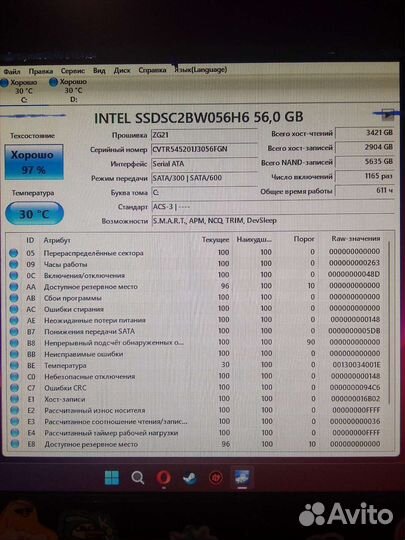Open the Файл menu
The width and height of the screenshot is (405, 540).
tap(12, 72)
